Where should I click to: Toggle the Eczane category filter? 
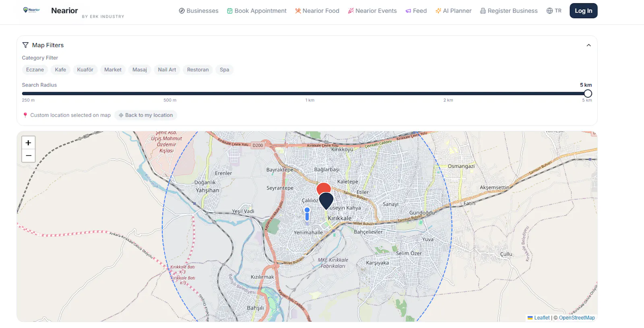35,70
